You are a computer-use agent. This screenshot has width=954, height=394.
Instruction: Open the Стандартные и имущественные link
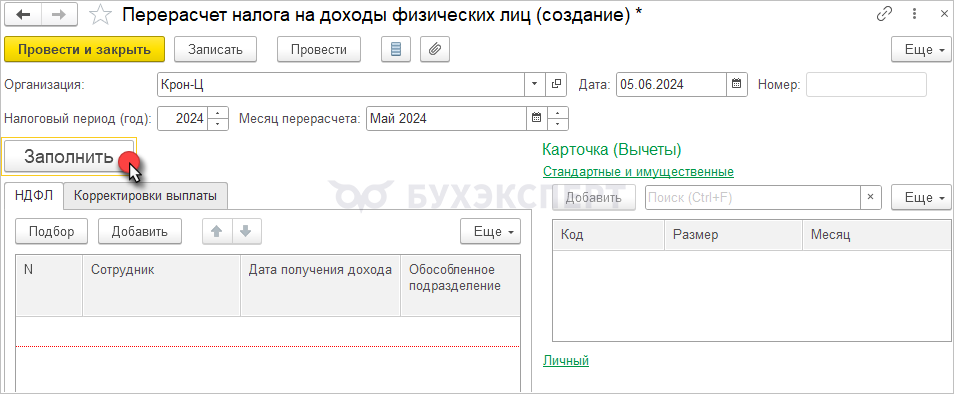(x=638, y=171)
